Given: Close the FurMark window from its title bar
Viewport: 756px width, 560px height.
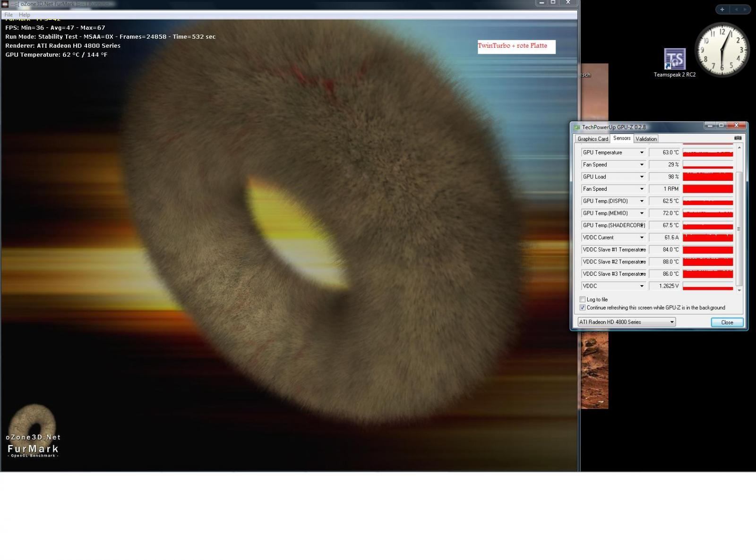Looking at the screenshot, I should (568, 2).
